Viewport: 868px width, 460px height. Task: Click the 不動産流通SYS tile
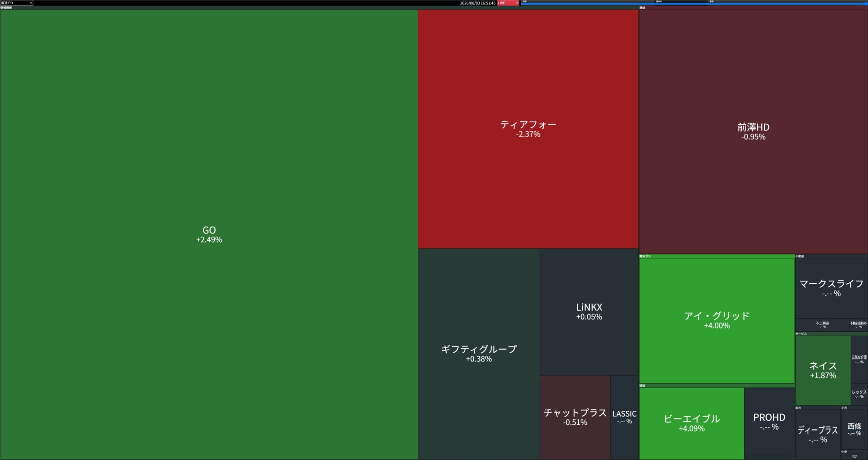pos(858,325)
